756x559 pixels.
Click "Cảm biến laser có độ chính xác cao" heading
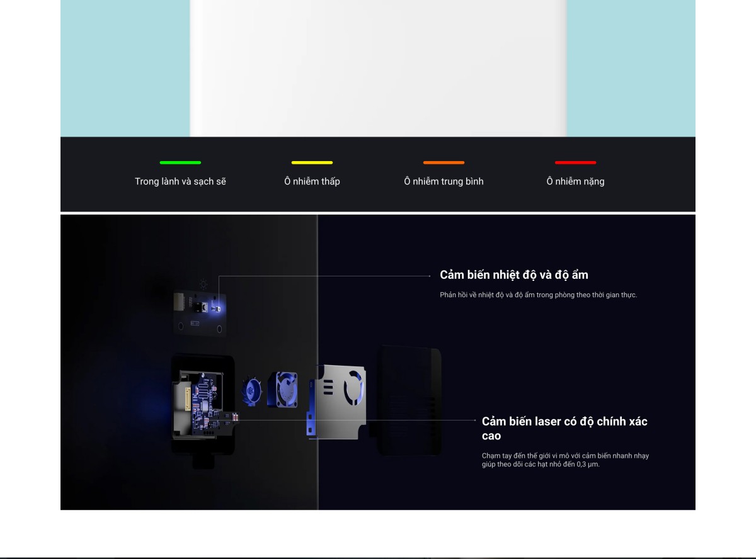pyautogui.click(x=564, y=428)
